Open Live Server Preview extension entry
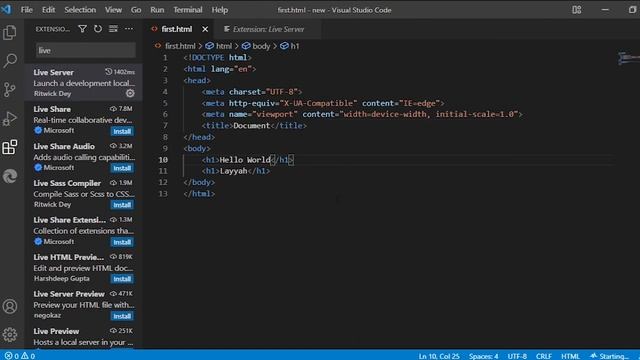 84,304
